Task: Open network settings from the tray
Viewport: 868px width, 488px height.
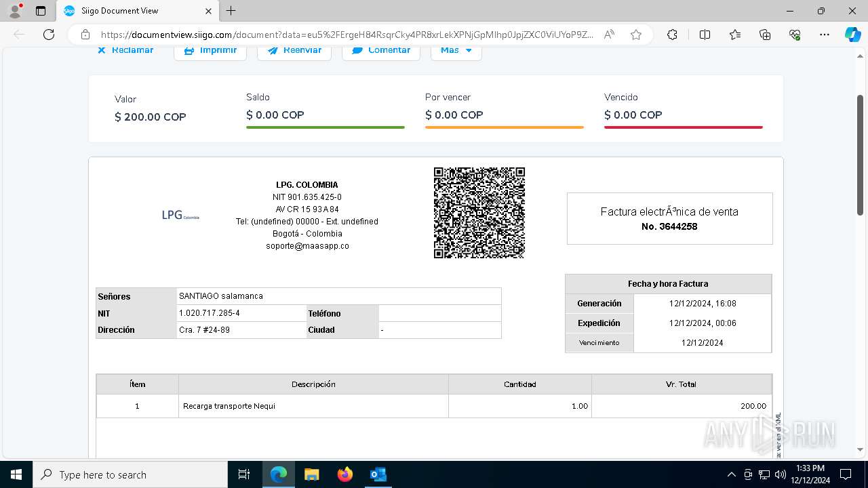Action: pyautogui.click(x=764, y=474)
